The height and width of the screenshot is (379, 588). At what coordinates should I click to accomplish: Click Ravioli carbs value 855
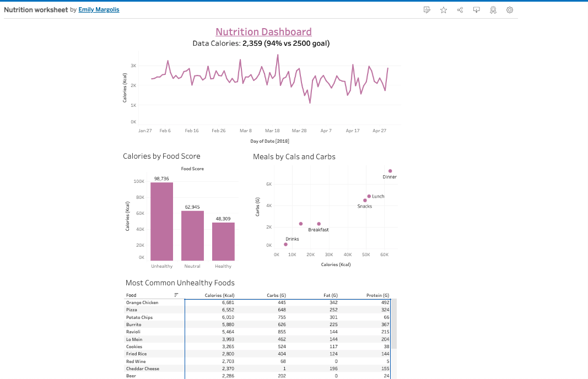tap(282, 332)
